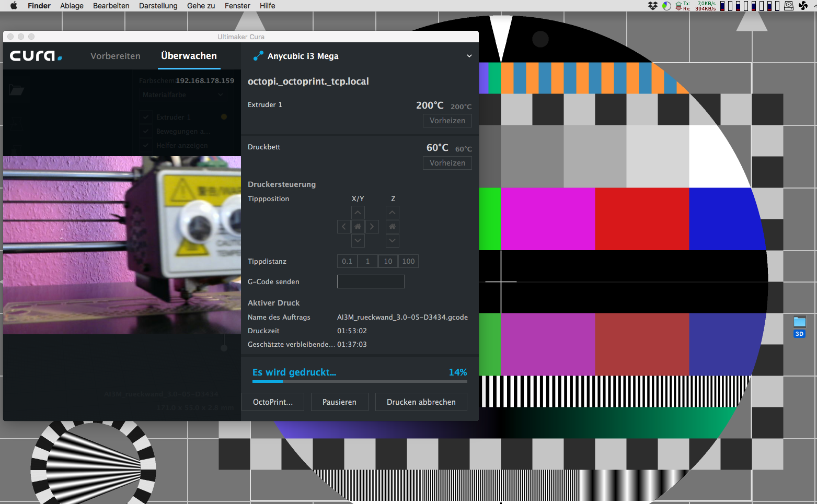Jog the print head right on X axis

click(x=372, y=227)
